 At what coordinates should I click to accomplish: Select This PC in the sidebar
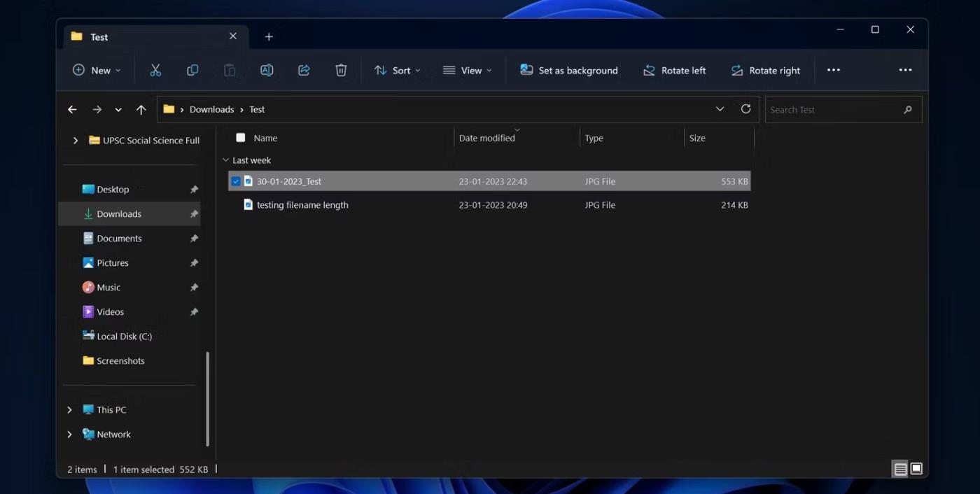tap(111, 410)
